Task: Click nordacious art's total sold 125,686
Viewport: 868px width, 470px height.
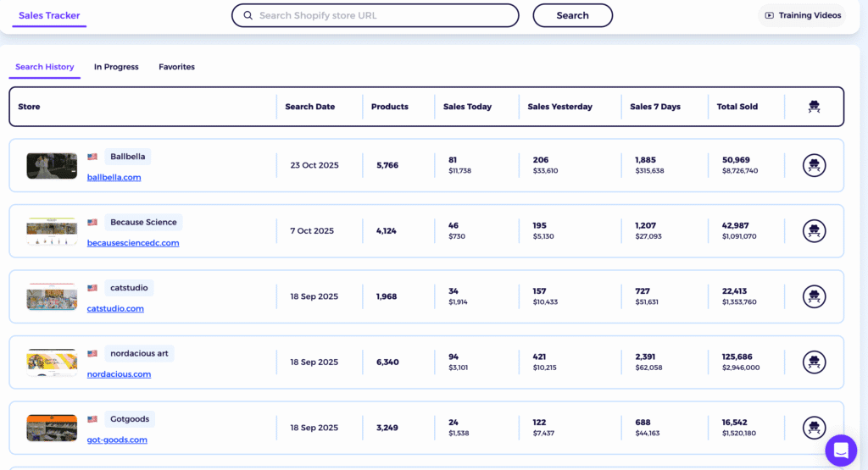Action: coord(737,357)
